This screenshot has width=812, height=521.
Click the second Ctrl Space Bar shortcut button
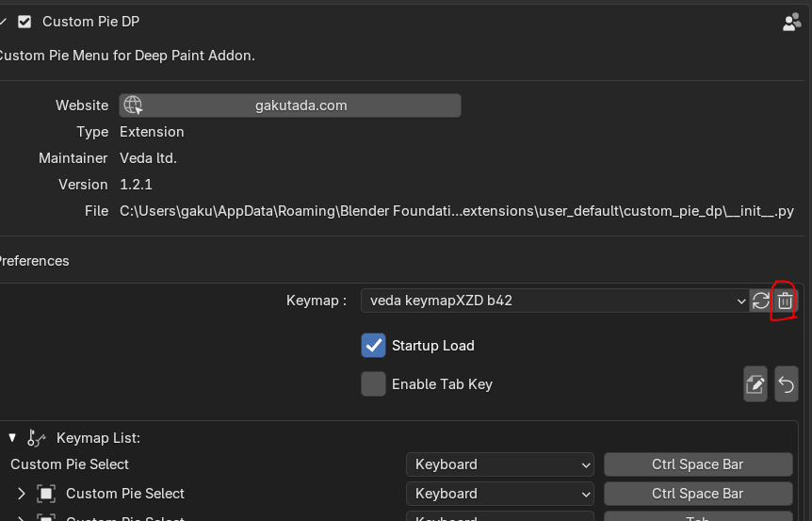tap(697, 494)
